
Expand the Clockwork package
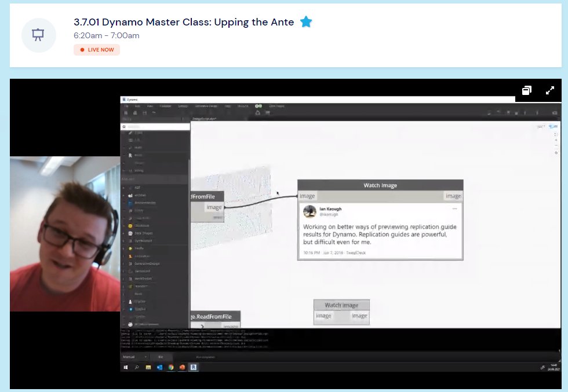(124, 226)
